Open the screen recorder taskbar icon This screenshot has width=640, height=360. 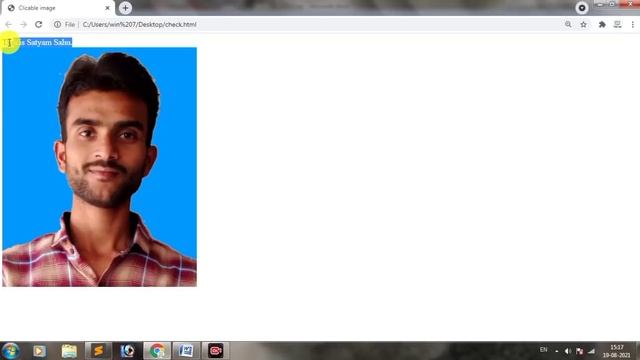click(216, 351)
